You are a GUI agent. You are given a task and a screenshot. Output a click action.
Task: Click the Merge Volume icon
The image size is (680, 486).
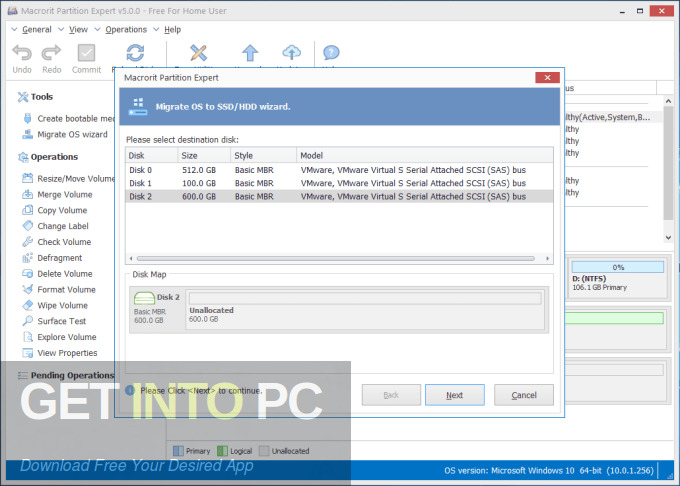(28, 194)
